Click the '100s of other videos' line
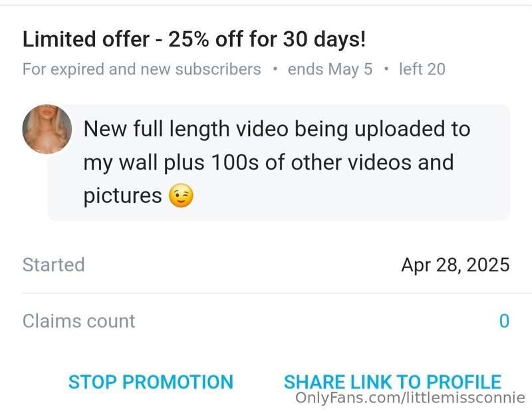Viewport: 532px width, 413px height. coord(269,162)
